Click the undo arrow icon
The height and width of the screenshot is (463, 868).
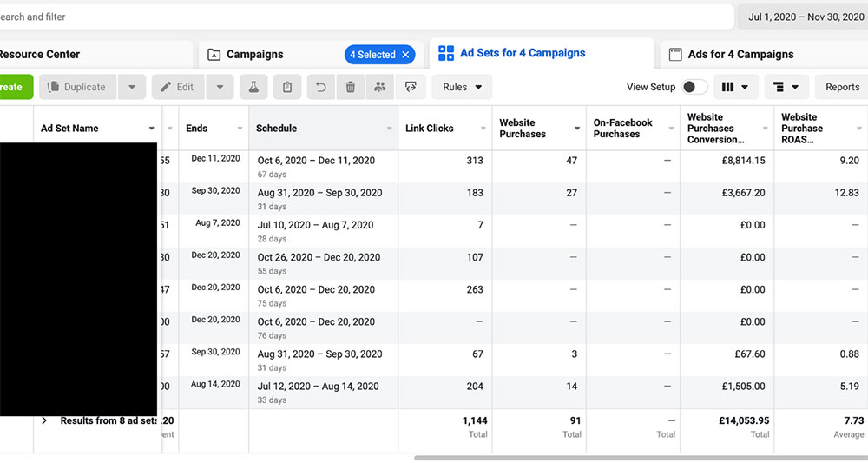(320, 87)
